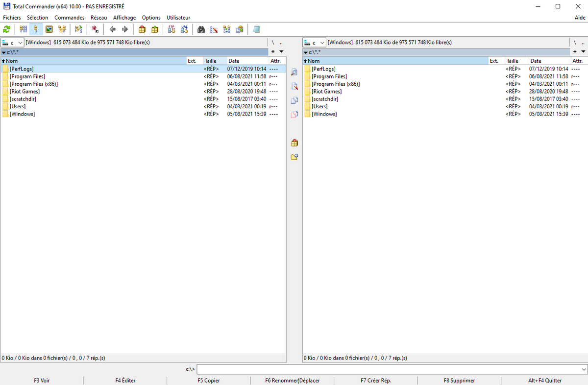This screenshot has height=385, width=588.
Task: Open the FTP connect icon
Action: coord(171,29)
